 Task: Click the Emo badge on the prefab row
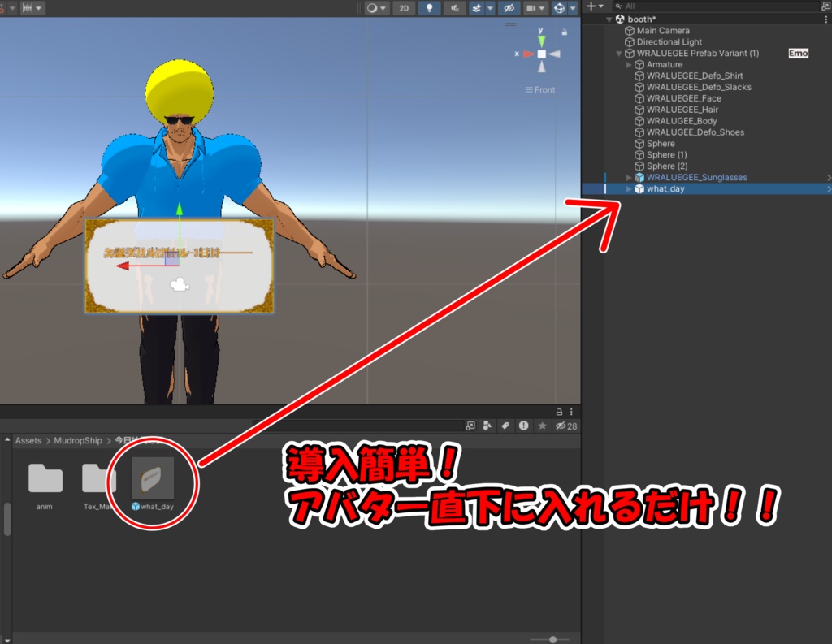pyautogui.click(x=798, y=53)
